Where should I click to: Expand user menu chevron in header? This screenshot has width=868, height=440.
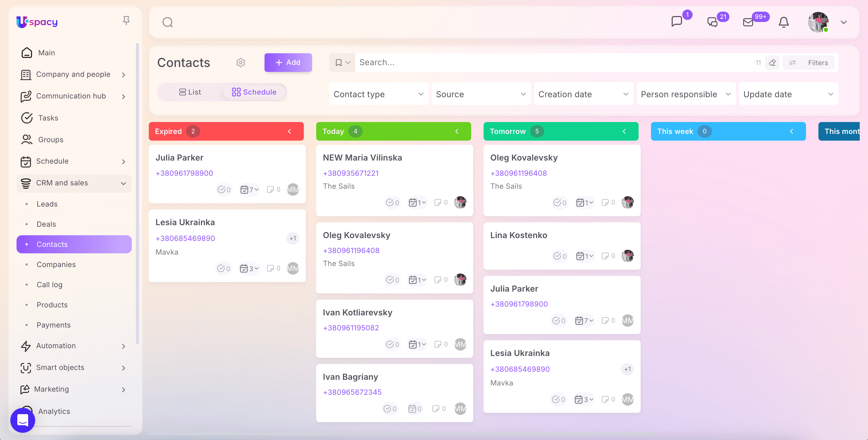click(844, 22)
